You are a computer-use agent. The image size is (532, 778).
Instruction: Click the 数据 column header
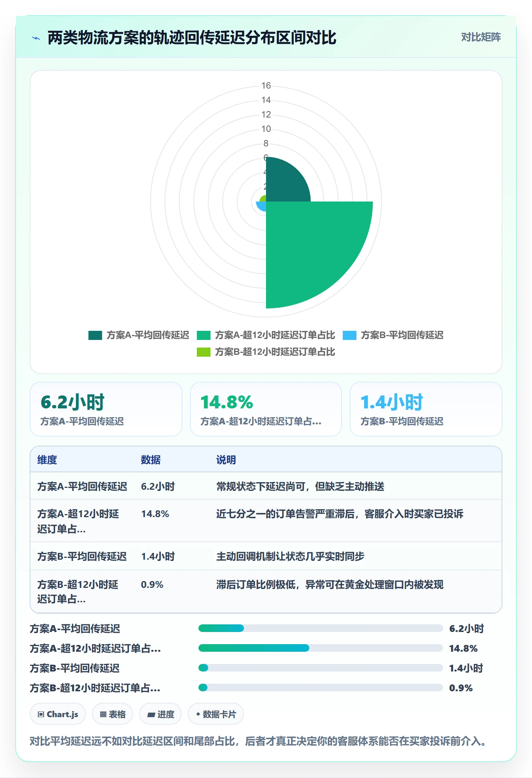tap(151, 460)
